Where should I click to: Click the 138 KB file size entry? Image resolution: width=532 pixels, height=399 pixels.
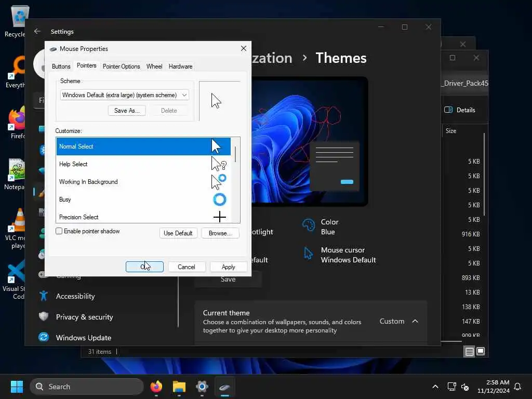471,307
